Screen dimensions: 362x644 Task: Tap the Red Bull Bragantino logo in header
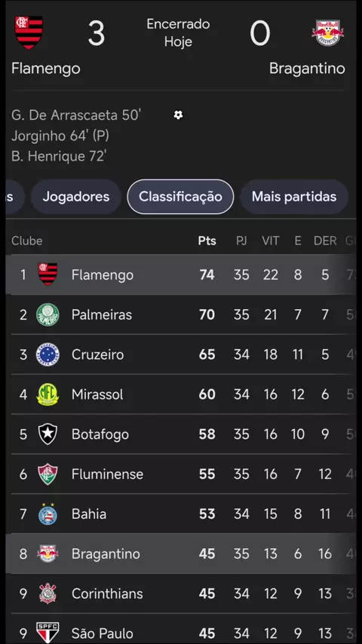pyautogui.click(x=327, y=32)
